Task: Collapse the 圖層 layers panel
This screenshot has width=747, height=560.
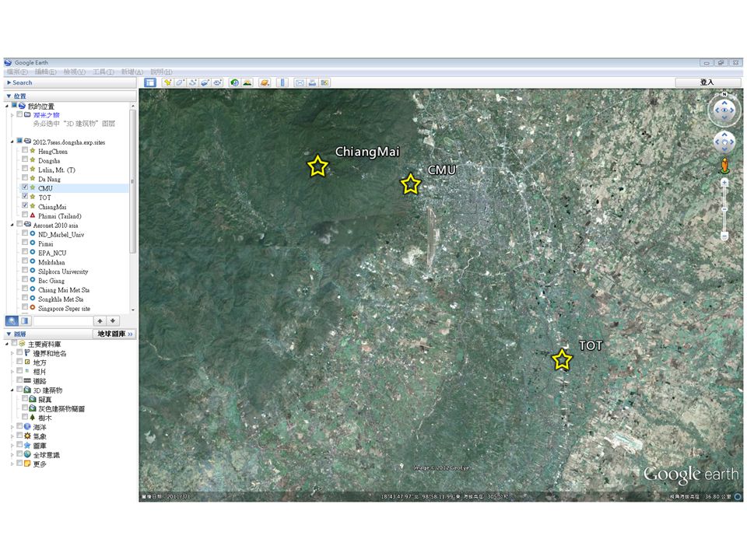Action: (9, 334)
